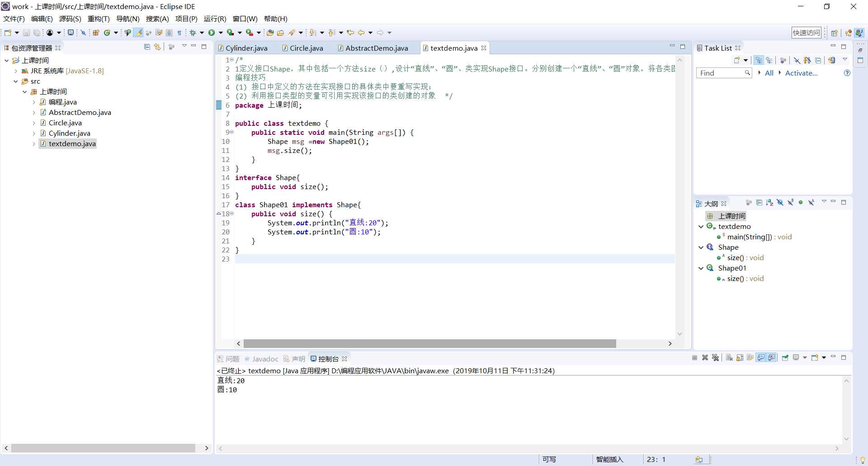Collapse all in package explorer

point(147,47)
